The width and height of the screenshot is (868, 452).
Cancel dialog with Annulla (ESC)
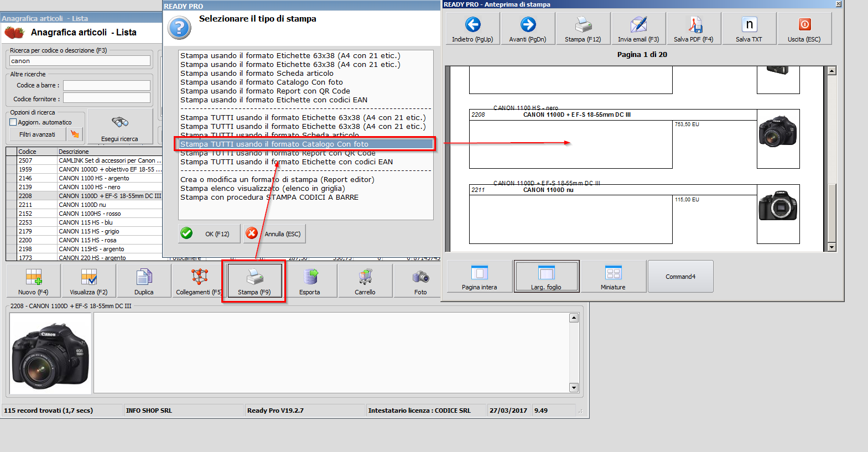274,233
